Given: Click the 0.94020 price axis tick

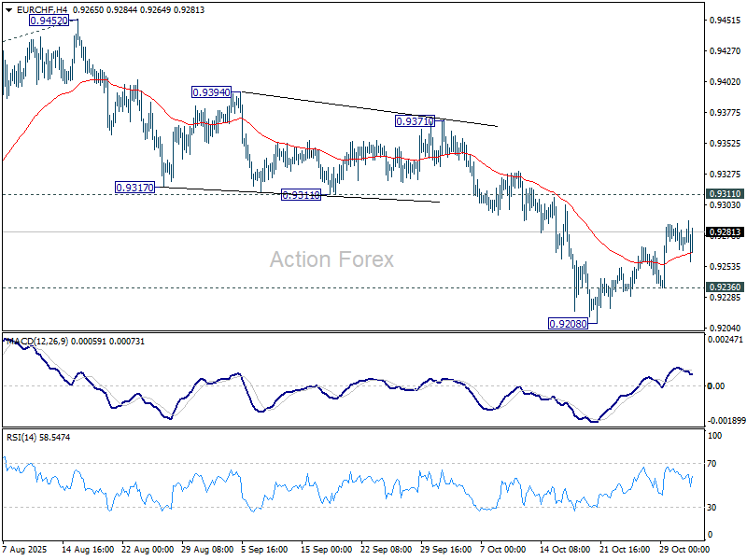Looking at the screenshot, I should (725, 82).
